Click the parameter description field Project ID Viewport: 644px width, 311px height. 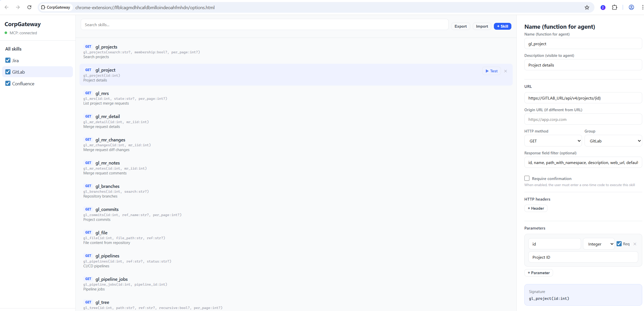pos(583,257)
